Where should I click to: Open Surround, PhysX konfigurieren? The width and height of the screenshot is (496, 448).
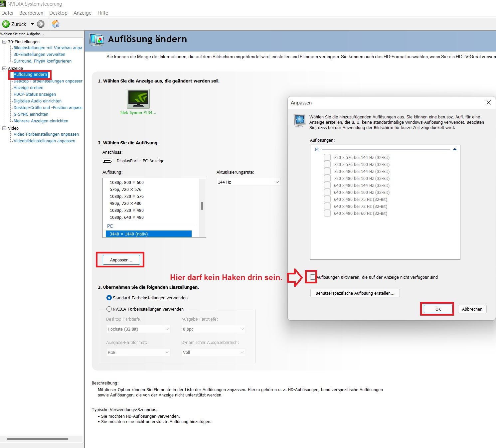pos(43,61)
